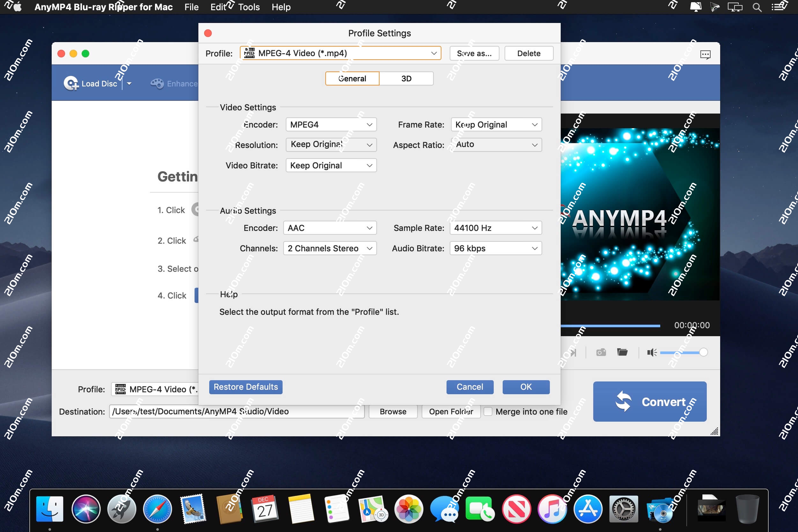Mute audio using the speaker icon

tap(651, 352)
